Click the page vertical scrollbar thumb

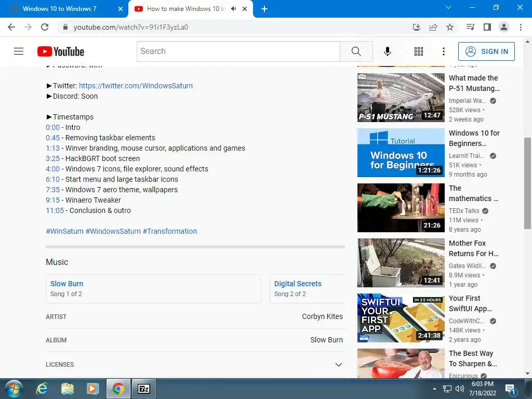527,183
